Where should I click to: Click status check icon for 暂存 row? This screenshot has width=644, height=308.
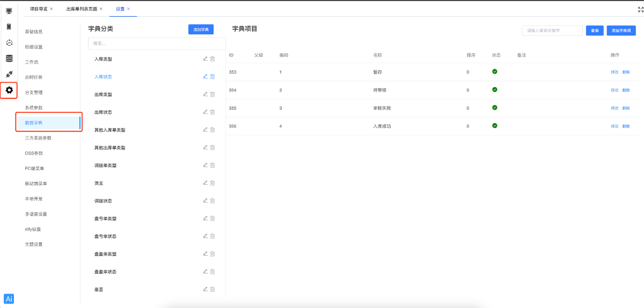(495, 71)
